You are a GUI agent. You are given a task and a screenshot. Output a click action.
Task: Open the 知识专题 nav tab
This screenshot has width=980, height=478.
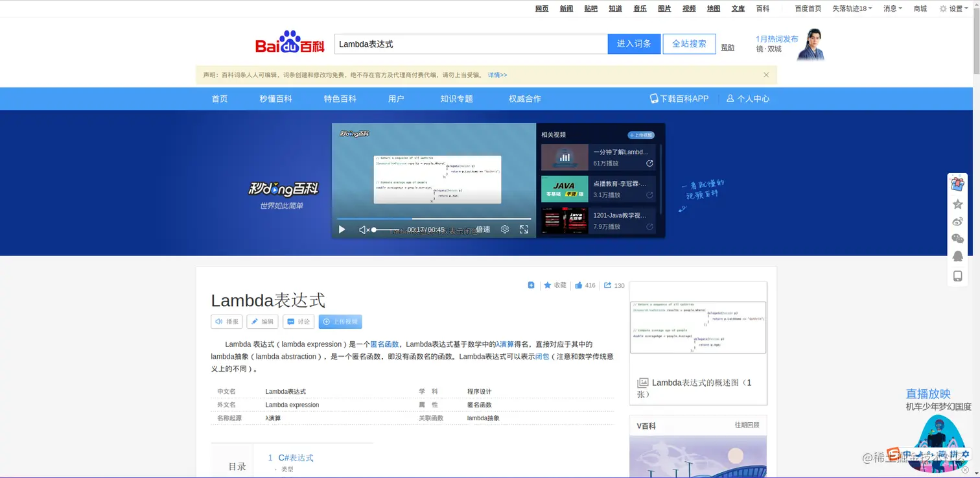457,99
